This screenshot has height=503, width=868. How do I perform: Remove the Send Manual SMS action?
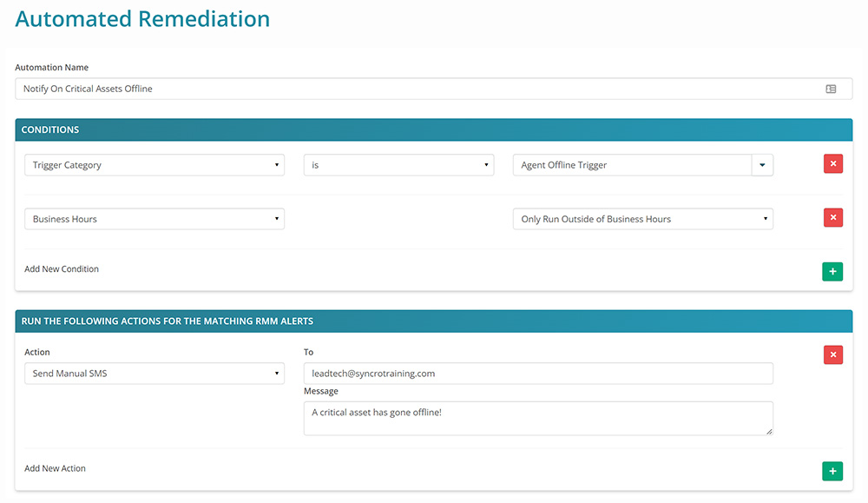(x=832, y=354)
